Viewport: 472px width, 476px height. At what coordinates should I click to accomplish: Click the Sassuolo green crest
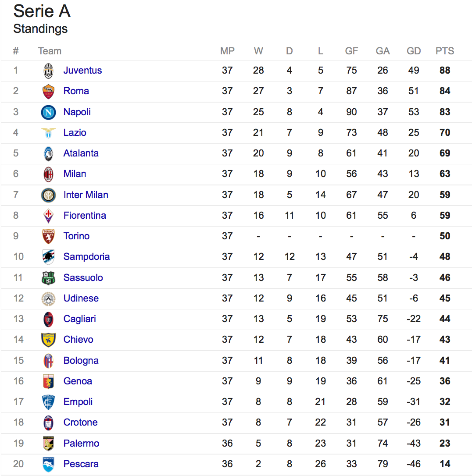pyautogui.click(x=48, y=278)
